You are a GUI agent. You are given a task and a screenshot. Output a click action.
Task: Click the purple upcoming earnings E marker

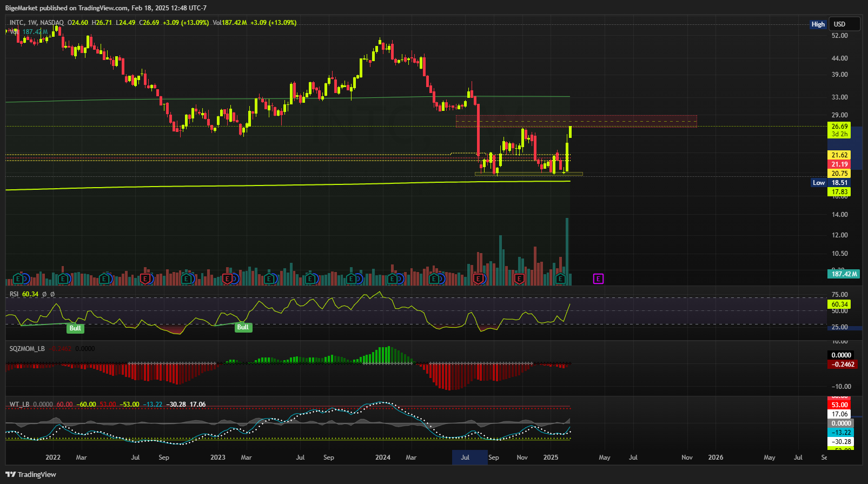click(x=598, y=279)
